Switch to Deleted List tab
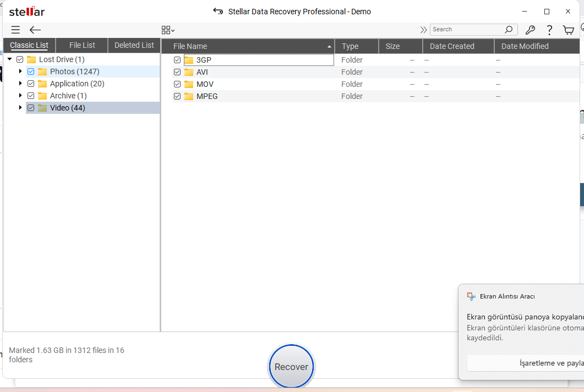Viewport: 584px width, 392px height. point(134,46)
